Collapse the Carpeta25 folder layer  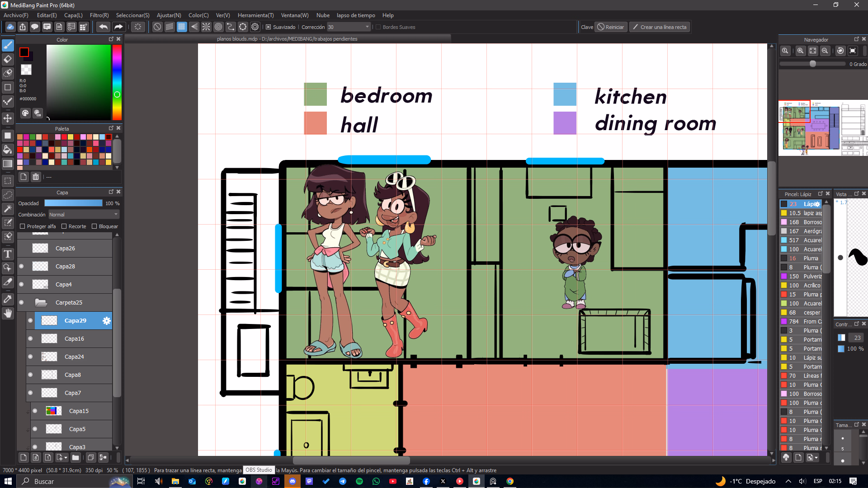41,303
